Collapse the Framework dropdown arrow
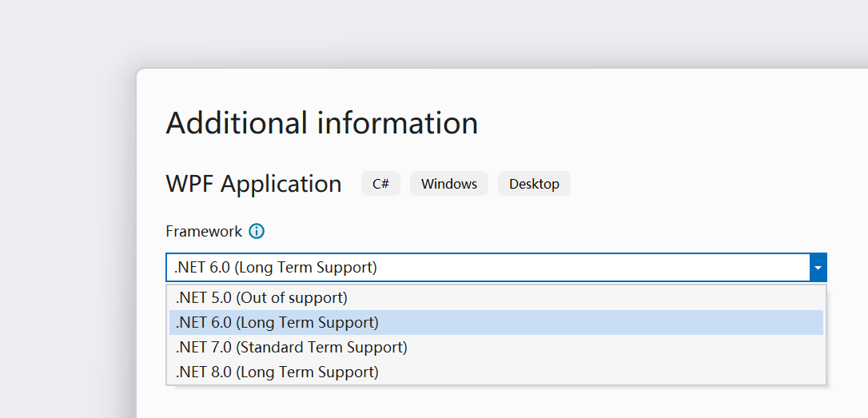868x418 pixels. point(818,268)
